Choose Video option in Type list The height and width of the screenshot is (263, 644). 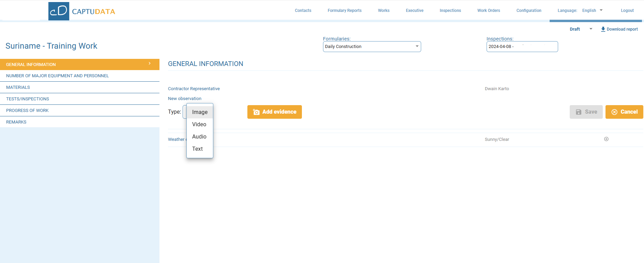(x=199, y=125)
